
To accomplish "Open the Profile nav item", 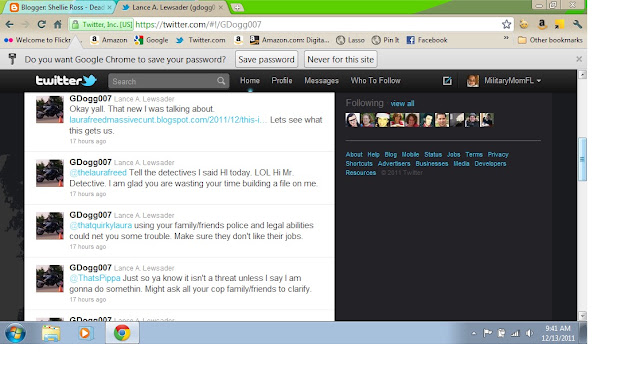I will click(282, 81).
